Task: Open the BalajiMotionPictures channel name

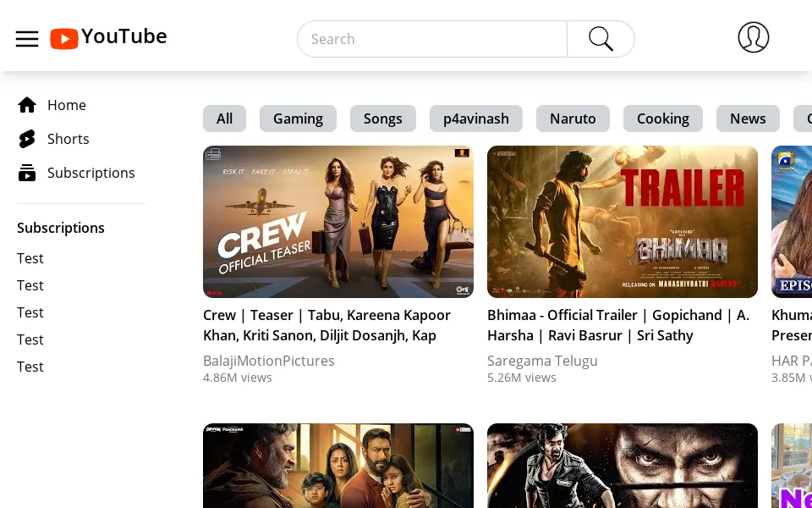Action: tap(269, 361)
